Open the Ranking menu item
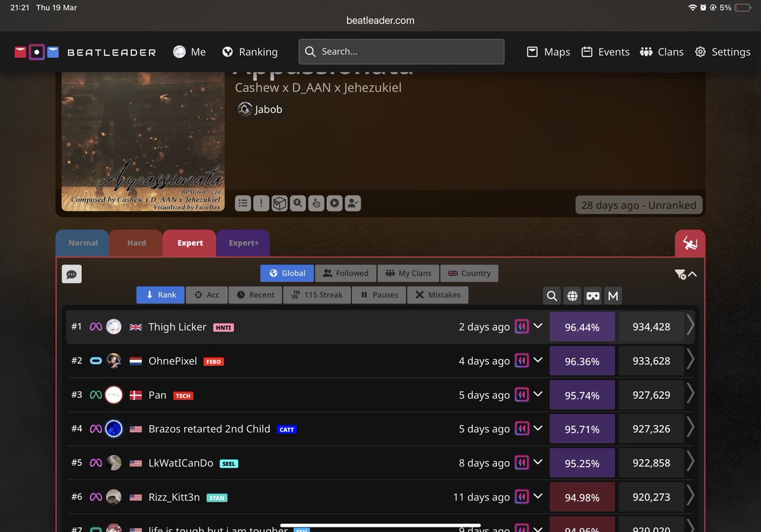This screenshot has height=532, width=761. tap(250, 52)
